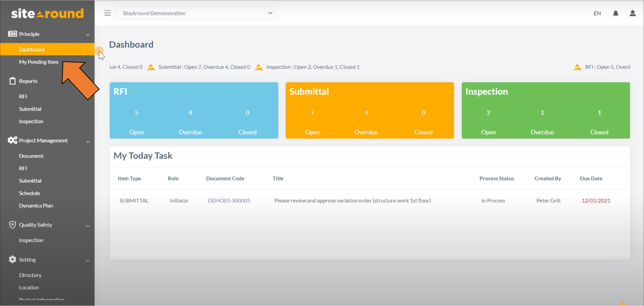The height and width of the screenshot is (306, 644).
Task: Collapse the Project Management section chevron
Action: (88, 141)
